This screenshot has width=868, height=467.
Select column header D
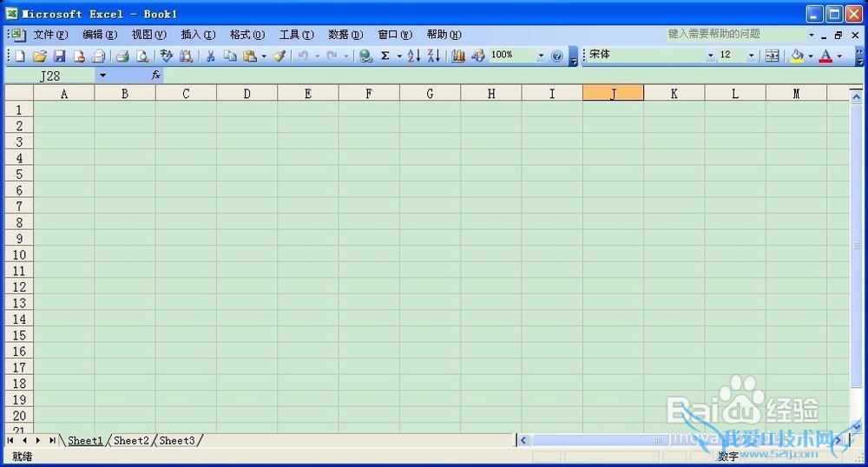click(x=247, y=94)
